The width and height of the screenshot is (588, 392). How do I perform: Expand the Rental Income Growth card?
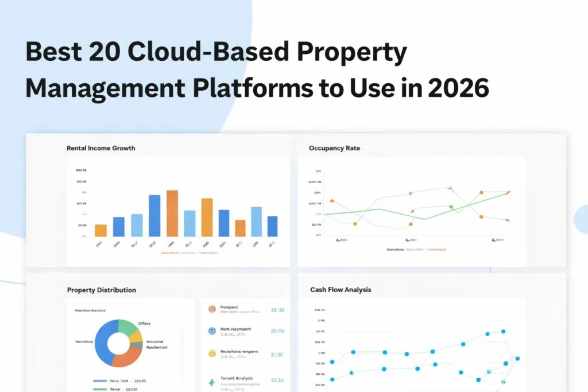pyautogui.click(x=100, y=148)
